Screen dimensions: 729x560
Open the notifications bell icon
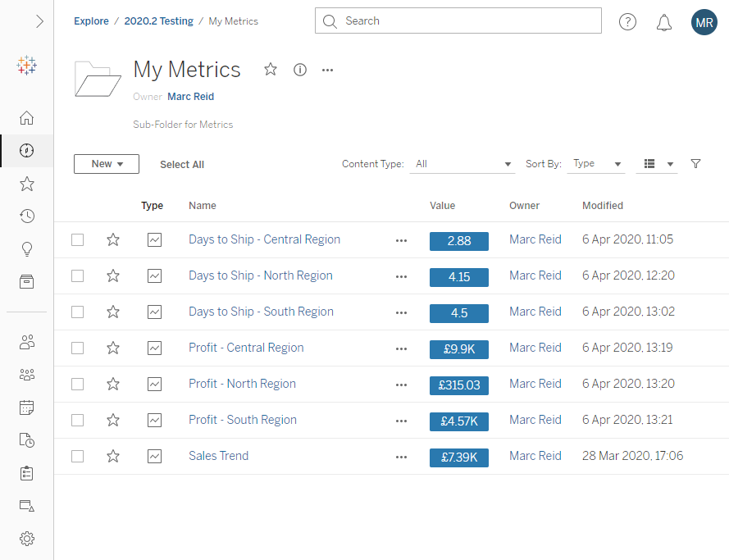click(x=664, y=22)
